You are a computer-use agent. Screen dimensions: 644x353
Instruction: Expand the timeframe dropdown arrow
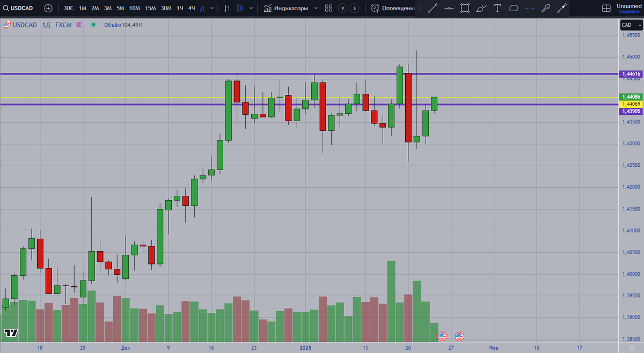point(211,8)
